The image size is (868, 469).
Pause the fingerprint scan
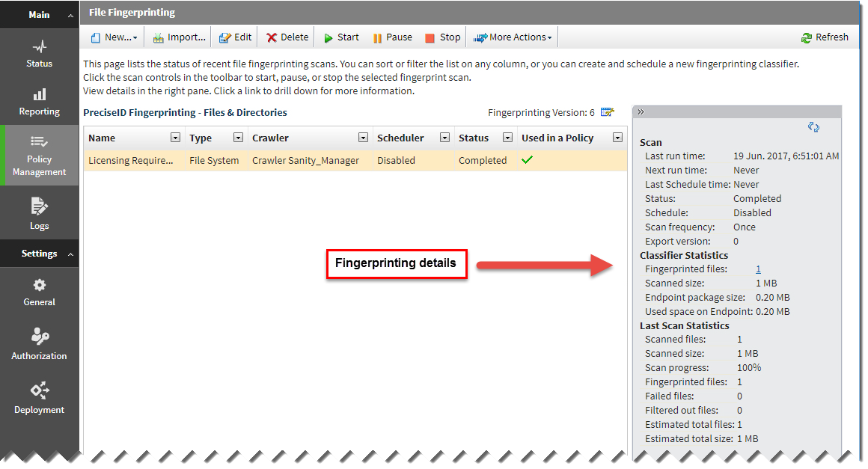point(393,37)
